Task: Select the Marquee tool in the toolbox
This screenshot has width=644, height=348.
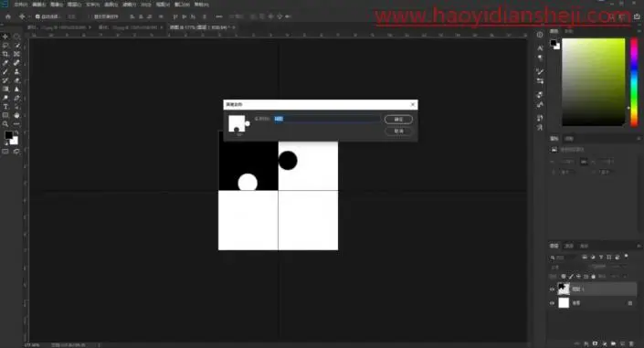Action: tap(16, 37)
